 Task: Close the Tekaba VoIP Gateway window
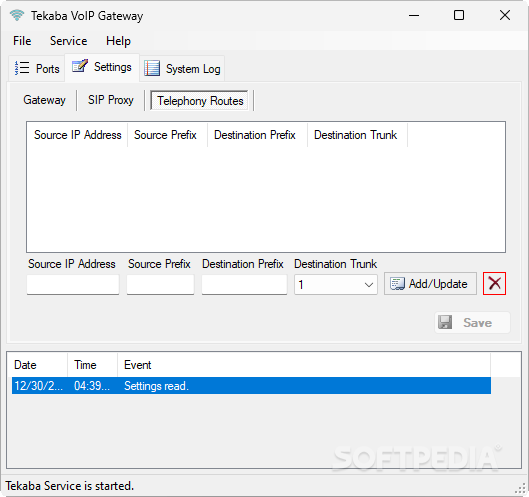(505, 15)
